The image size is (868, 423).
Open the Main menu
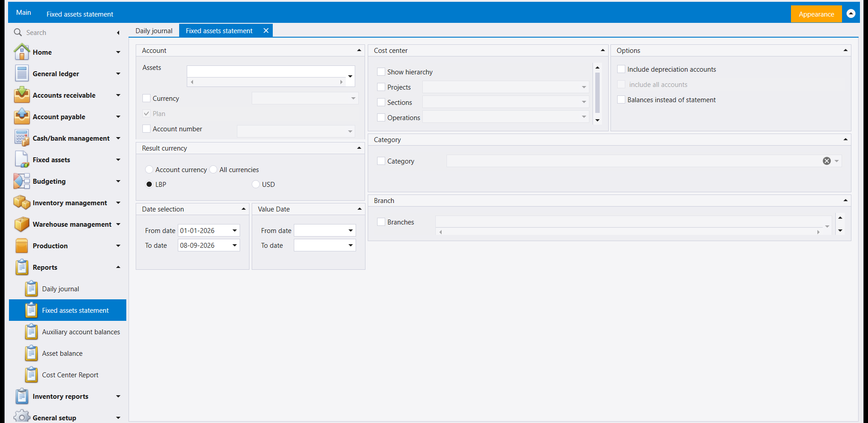[24, 13]
